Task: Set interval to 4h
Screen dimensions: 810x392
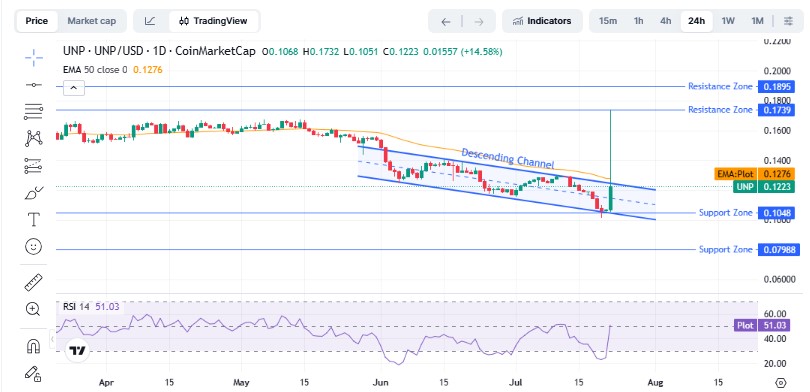Action: coord(665,21)
